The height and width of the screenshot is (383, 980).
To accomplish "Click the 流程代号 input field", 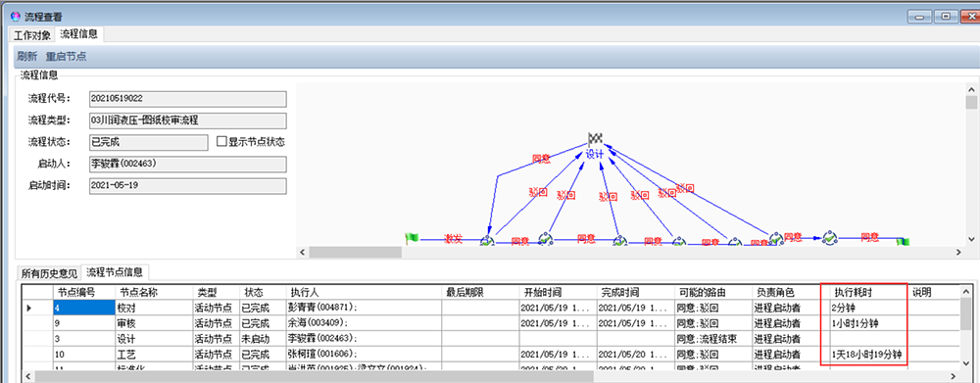I will pyautogui.click(x=187, y=99).
